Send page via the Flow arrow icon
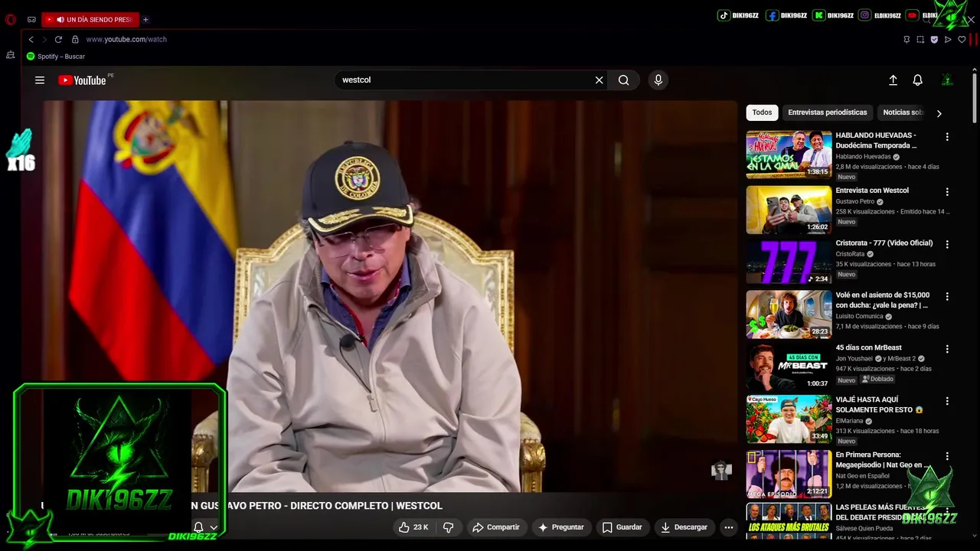Viewport: 980px width, 551px height. click(x=948, y=39)
